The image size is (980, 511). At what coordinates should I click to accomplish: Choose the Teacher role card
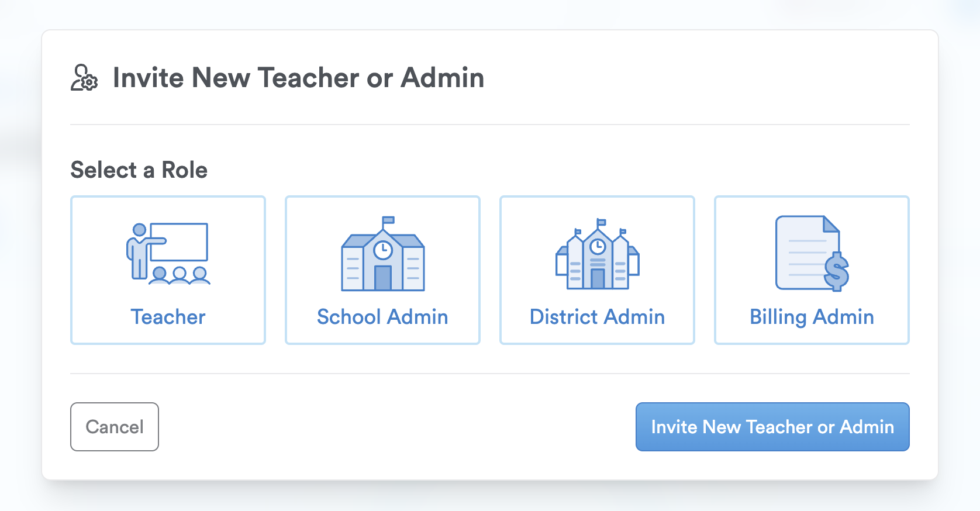click(x=168, y=270)
